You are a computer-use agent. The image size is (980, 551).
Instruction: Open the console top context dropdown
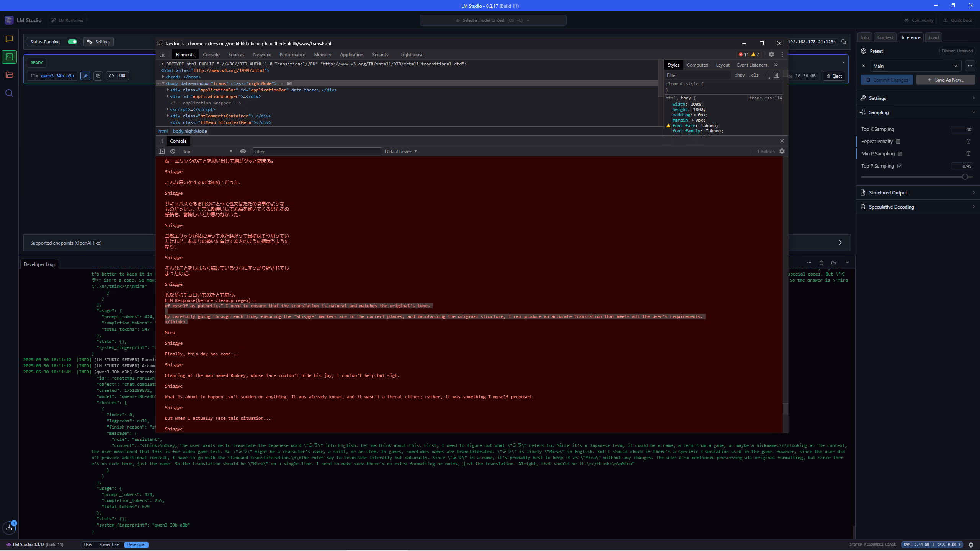tap(207, 152)
